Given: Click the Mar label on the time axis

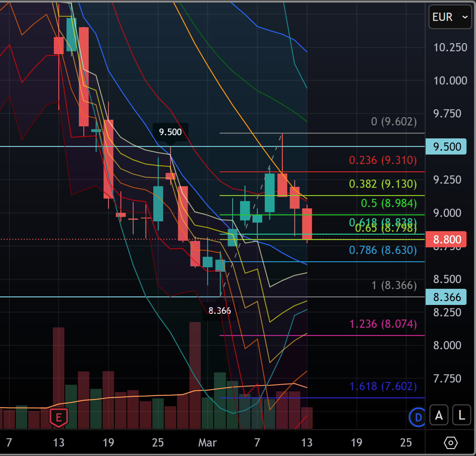Looking at the screenshot, I should [207, 442].
